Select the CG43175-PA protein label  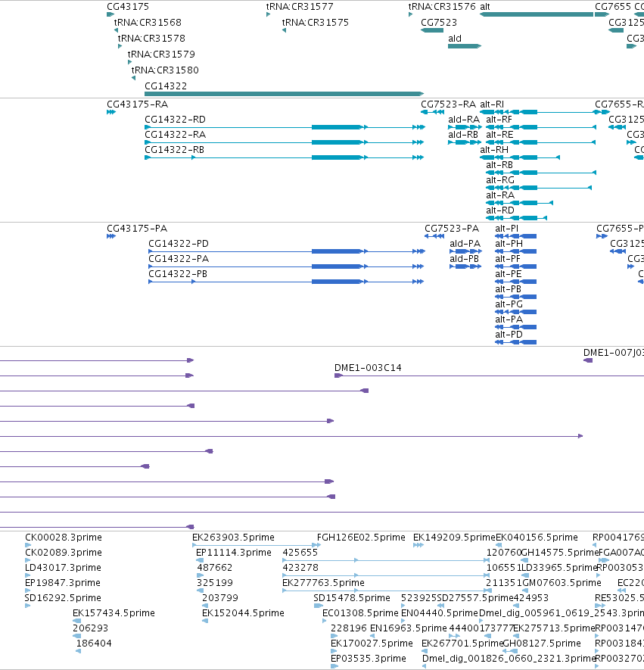tap(137, 229)
